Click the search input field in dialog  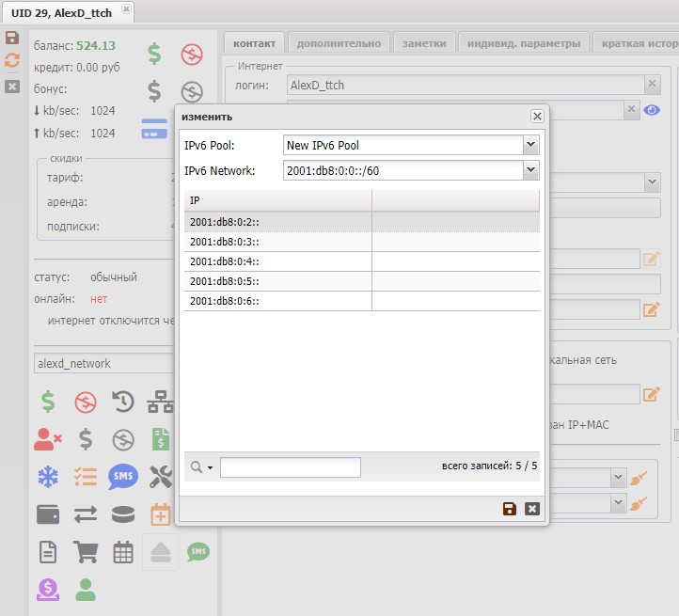pos(290,467)
